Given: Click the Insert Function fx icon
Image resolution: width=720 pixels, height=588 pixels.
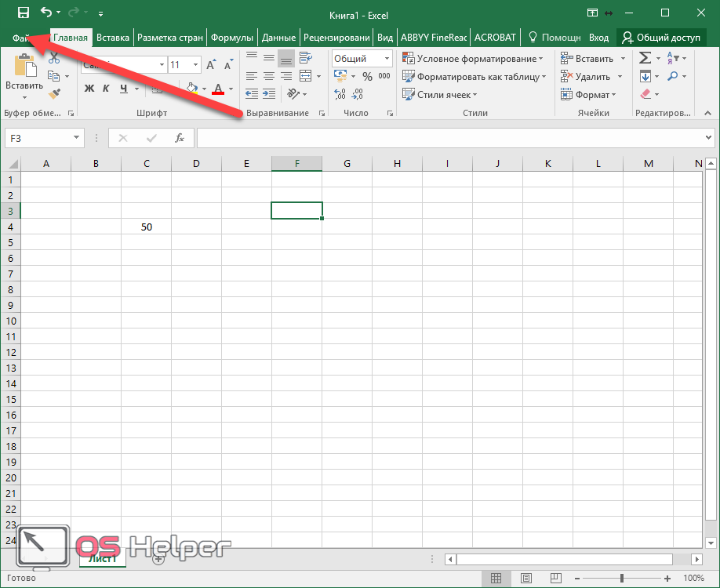Looking at the screenshot, I should point(180,138).
